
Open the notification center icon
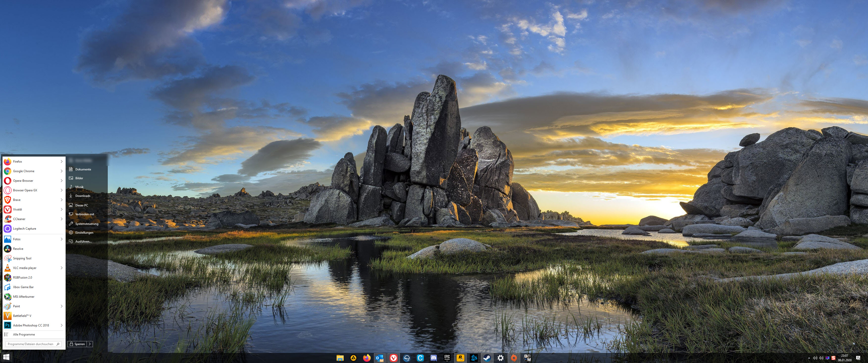858,358
